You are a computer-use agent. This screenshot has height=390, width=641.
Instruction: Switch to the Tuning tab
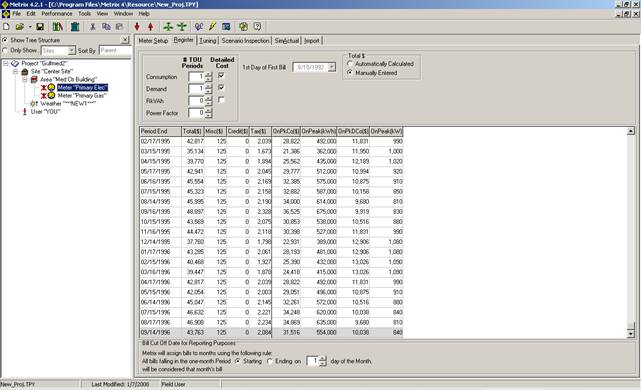click(208, 41)
